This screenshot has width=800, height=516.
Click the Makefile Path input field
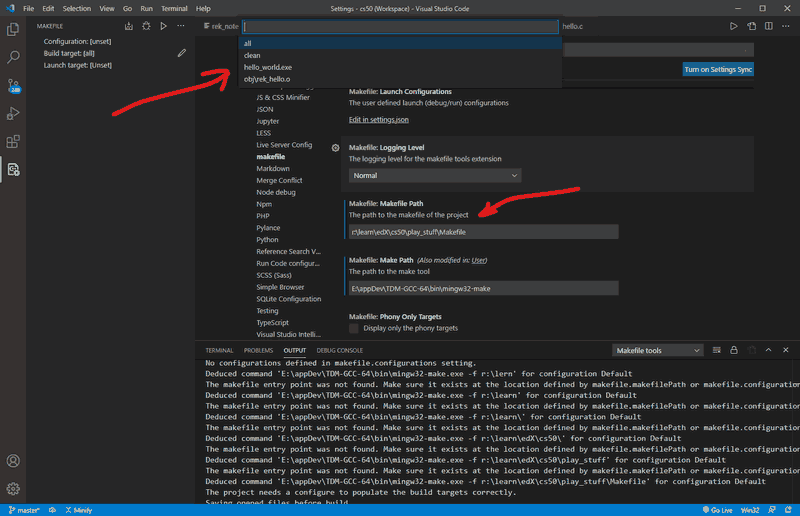tap(484, 232)
